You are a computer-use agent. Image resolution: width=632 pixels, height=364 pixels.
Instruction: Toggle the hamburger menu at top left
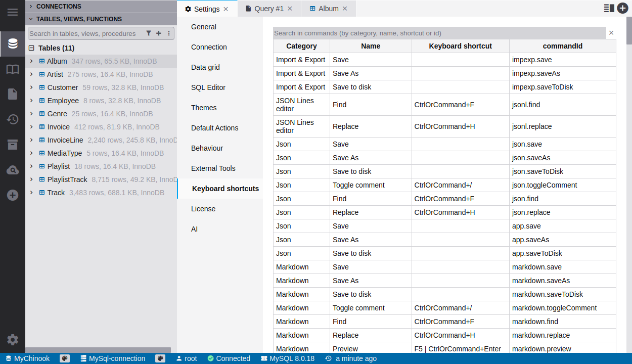[13, 12]
